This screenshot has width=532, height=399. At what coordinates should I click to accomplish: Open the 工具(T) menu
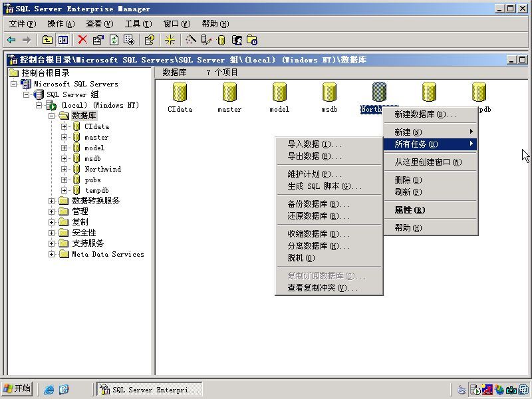click(x=138, y=24)
